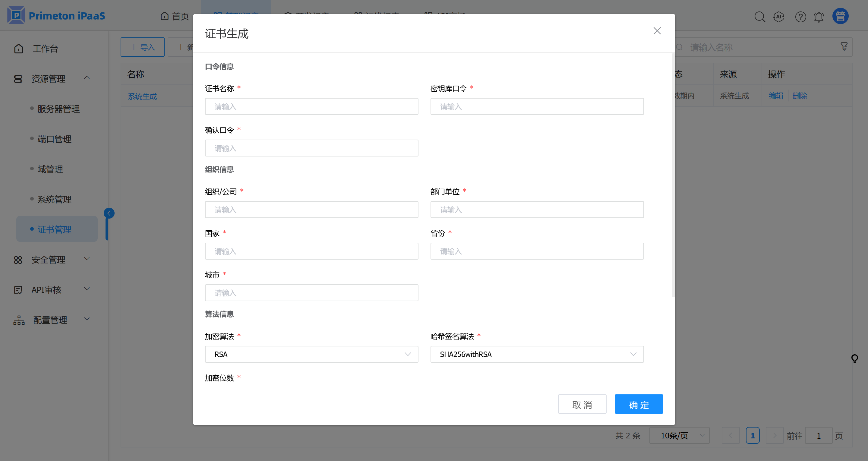Click the 确定 confirm button
The height and width of the screenshot is (461, 868).
pos(639,404)
